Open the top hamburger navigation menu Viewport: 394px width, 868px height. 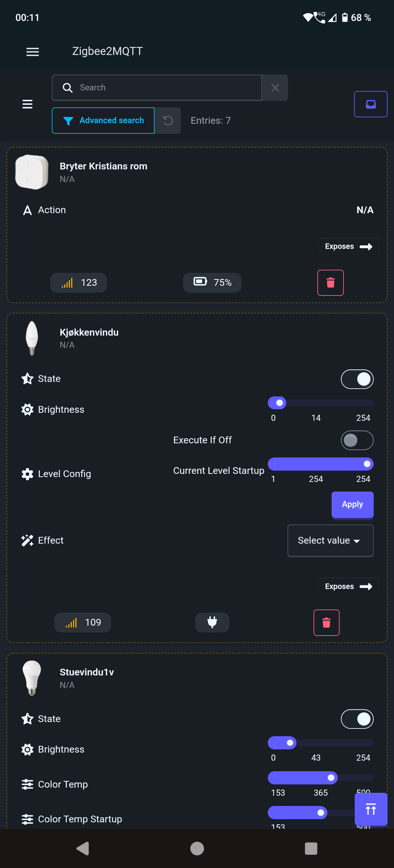(x=33, y=51)
